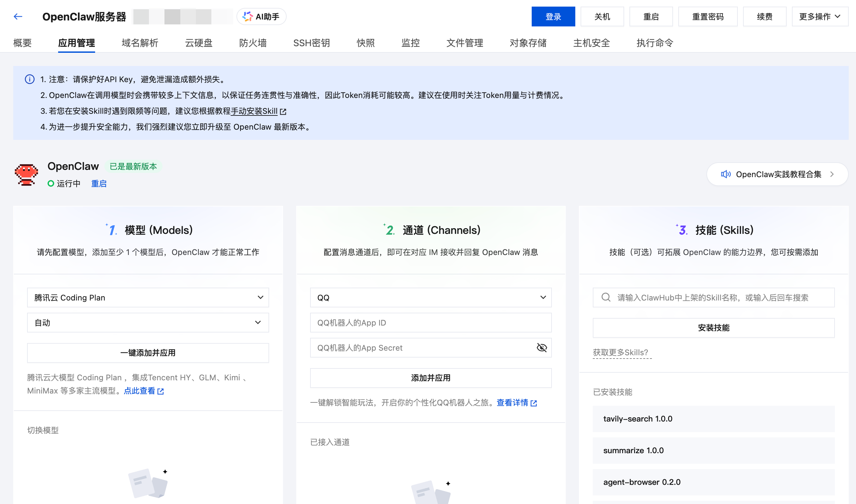The image size is (856, 504).
Task: Expand the 腾讯云 Coding Plan dropdown
Action: click(x=148, y=298)
